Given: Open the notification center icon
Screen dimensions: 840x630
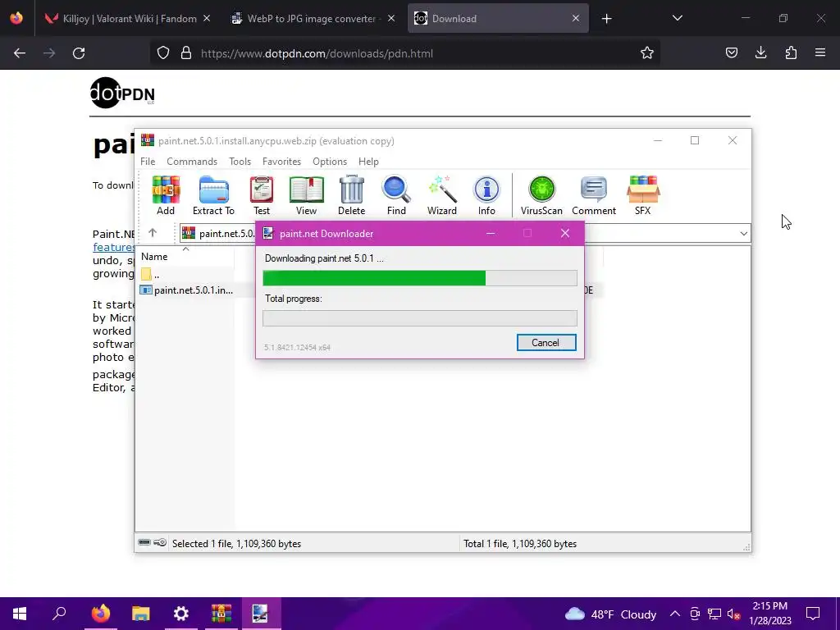Looking at the screenshot, I should point(813,614).
